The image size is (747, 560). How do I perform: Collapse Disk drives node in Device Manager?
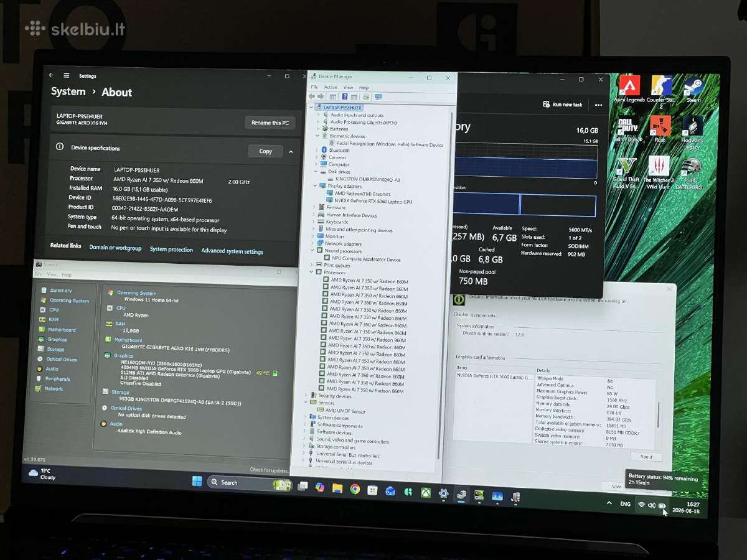317,172
